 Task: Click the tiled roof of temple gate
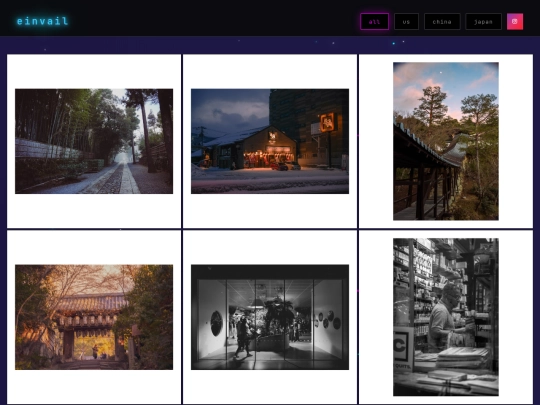pyautogui.click(x=91, y=303)
